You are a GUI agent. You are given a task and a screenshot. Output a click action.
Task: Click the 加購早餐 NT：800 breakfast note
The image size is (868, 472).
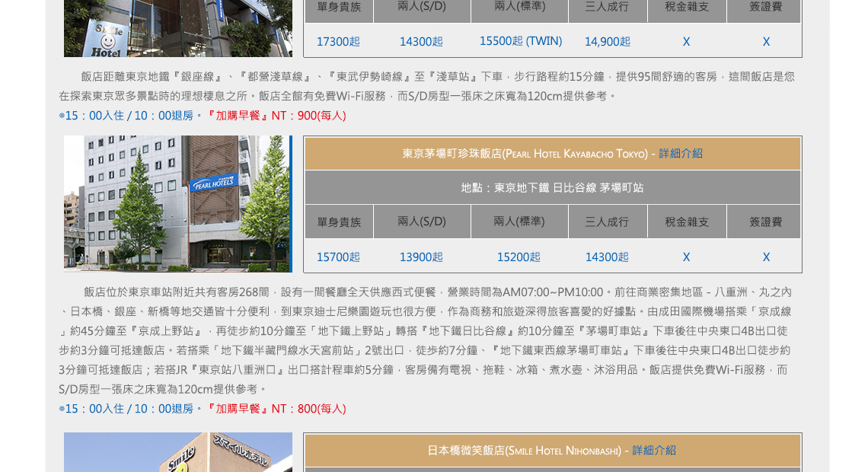pos(276,409)
